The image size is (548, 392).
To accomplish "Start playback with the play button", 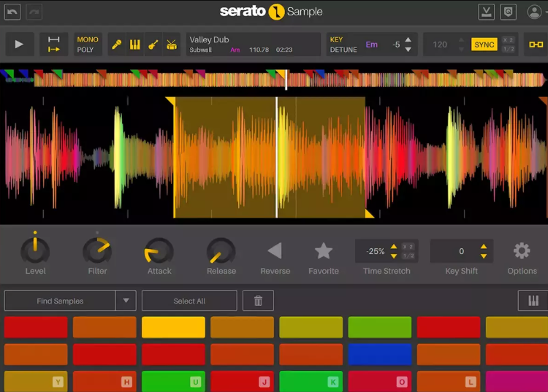I will click(19, 45).
